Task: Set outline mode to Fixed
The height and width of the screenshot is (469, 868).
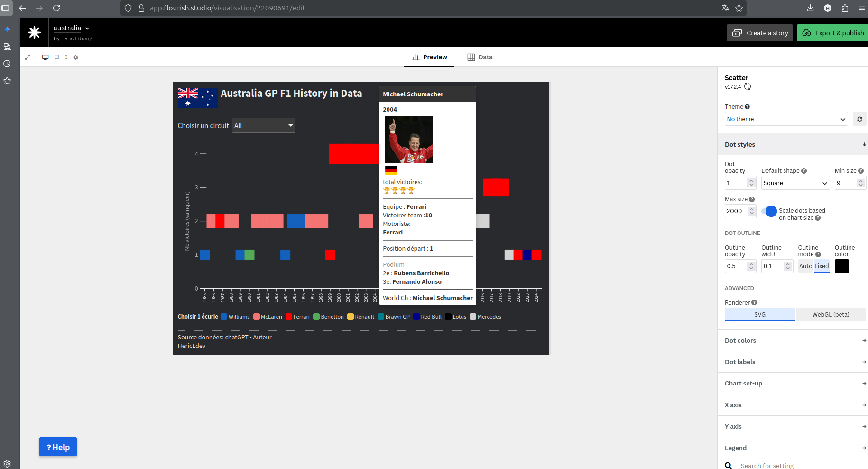Action: (x=822, y=266)
